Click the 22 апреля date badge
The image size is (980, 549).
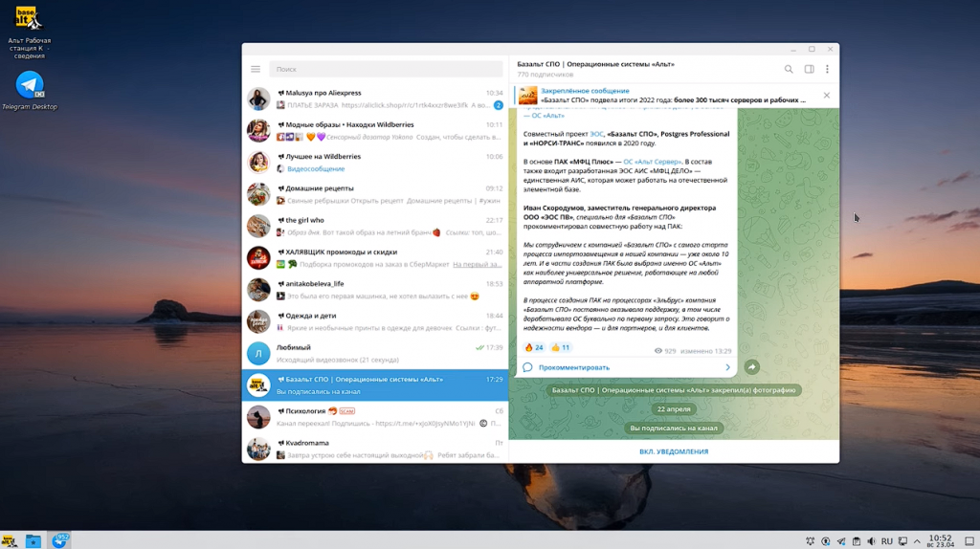[x=674, y=409]
